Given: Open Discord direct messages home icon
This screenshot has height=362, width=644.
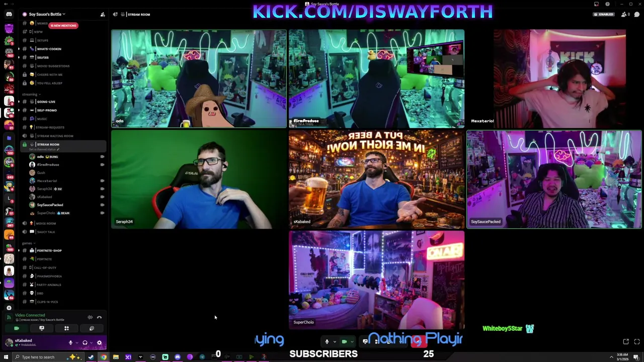Looking at the screenshot, I should coord(9,14).
